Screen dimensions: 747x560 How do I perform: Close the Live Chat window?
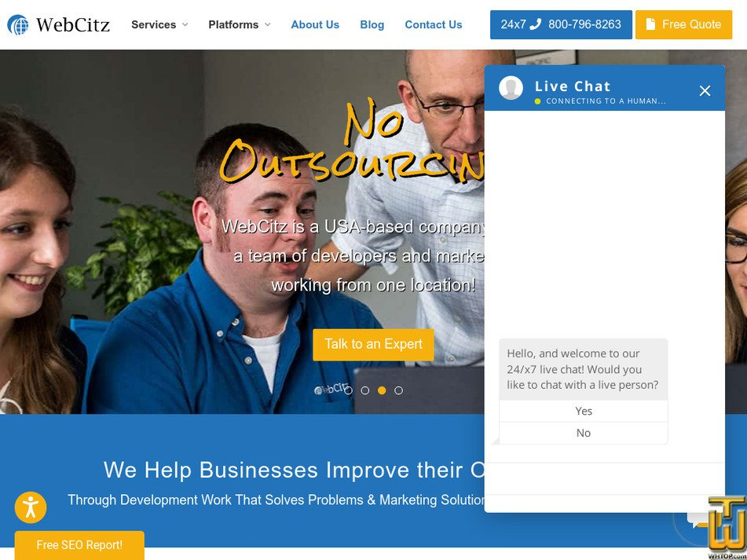(705, 90)
